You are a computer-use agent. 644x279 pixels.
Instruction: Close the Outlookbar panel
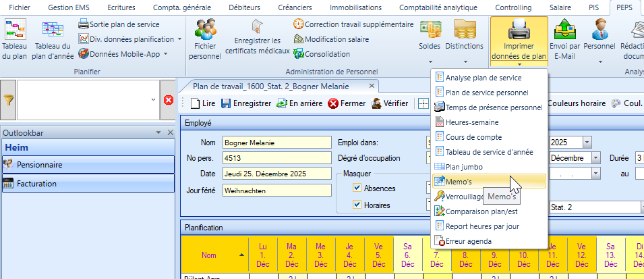point(171,132)
